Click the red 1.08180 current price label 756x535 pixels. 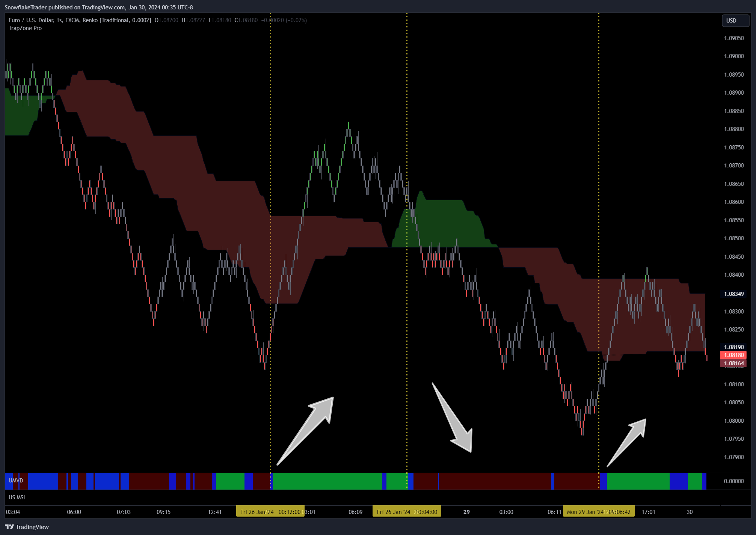point(734,355)
